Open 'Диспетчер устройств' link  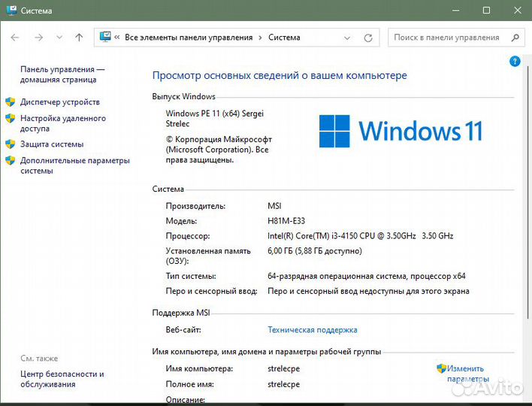click(60, 101)
